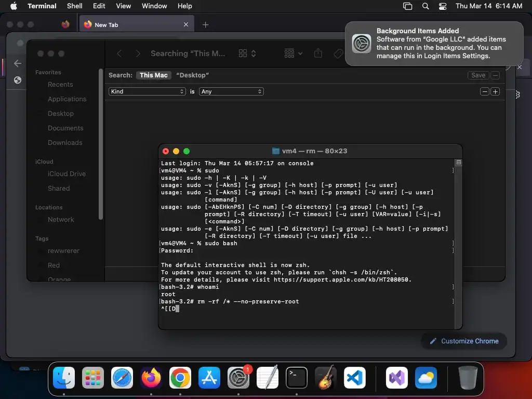Click the Terminal scroll marker icon
This screenshot has width=532, height=399.
click(458, 163)
